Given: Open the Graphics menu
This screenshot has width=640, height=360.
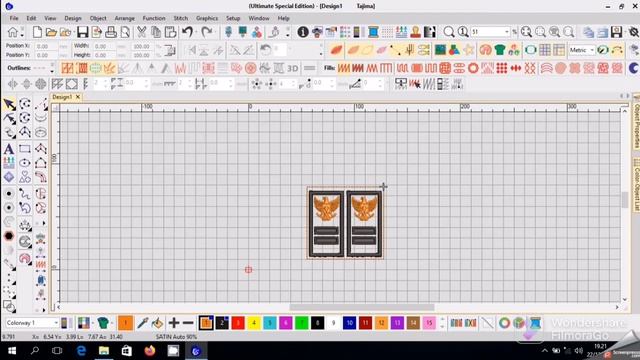Looking at the screenshot, I should point(207,18).
